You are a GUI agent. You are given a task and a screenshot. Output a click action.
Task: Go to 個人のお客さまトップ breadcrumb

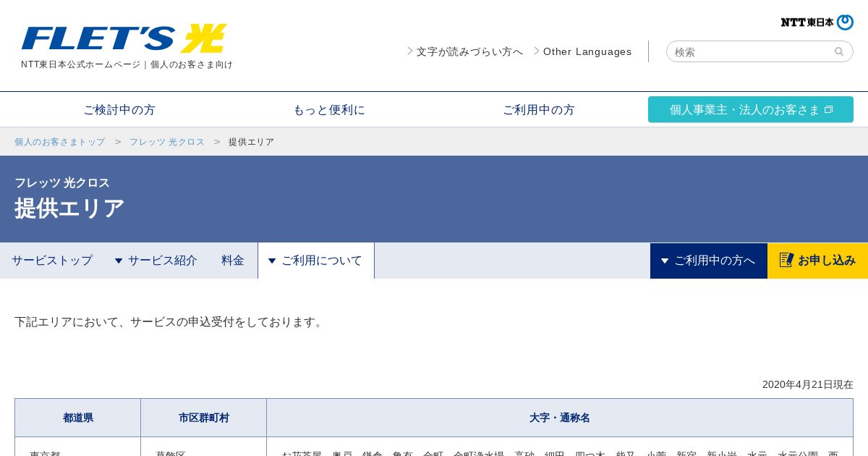click(60, 142)
